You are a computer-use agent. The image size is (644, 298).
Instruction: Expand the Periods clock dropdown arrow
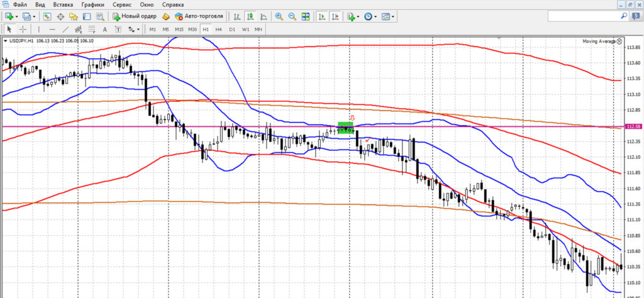point(375,17)
